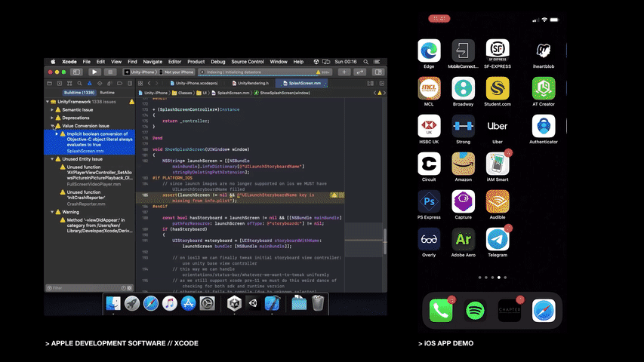The height and width of the screenshot is (362, 644).
Task: Open the Product menu
Action: (x=196, y=62)
